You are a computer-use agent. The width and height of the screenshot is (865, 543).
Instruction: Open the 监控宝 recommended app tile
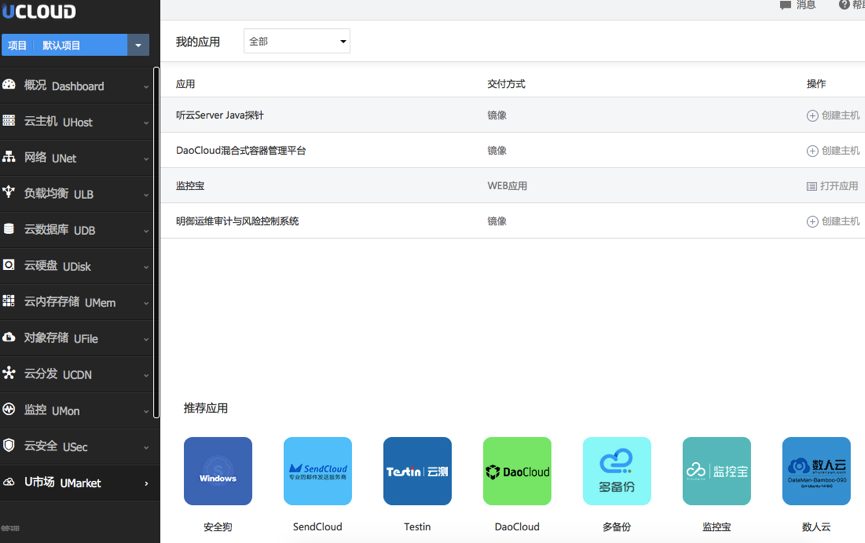point(717,471)
